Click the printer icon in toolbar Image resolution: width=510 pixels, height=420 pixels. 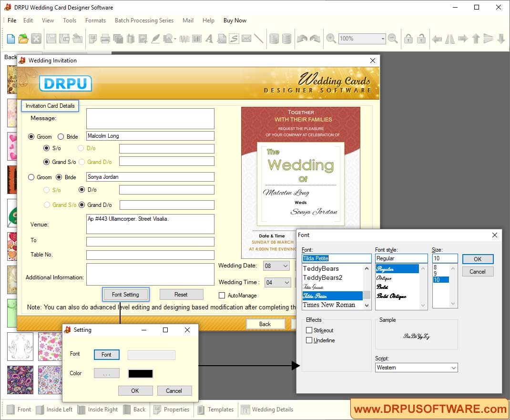[105, 39]
